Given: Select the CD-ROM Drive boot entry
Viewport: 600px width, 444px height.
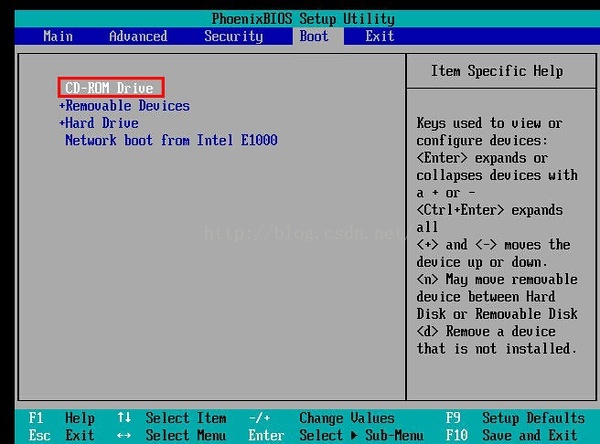Looking at the screenshot, I should 109,88.
